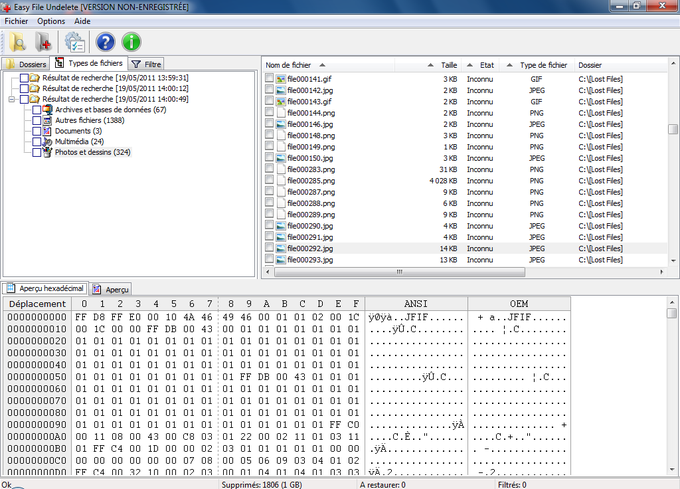Click the restore files toolbar icon
The height and width of the screenshot is (489, 680).
tap(43, 42)
